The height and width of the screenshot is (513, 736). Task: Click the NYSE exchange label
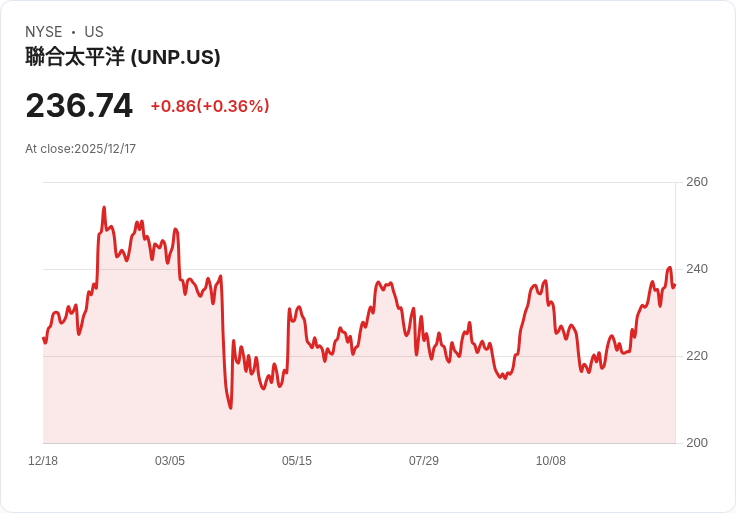pyautogui.click(x=44, y=31)
